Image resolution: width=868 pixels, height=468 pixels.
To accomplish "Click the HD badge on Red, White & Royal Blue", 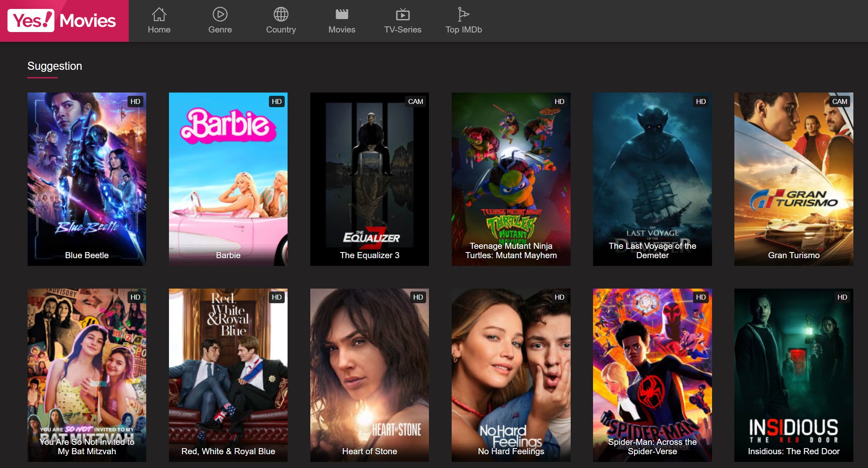I will [277, 297].
